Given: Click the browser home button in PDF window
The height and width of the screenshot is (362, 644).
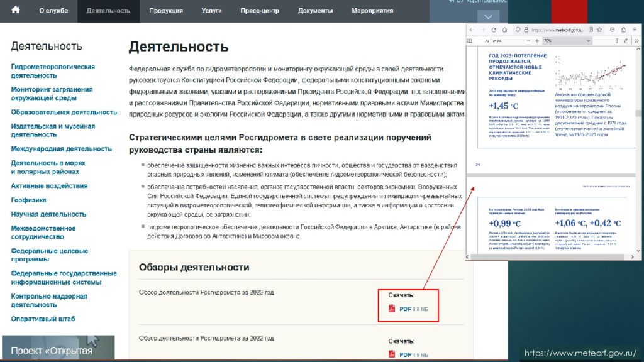Looking at the screenshot, I should pos(505,30).
